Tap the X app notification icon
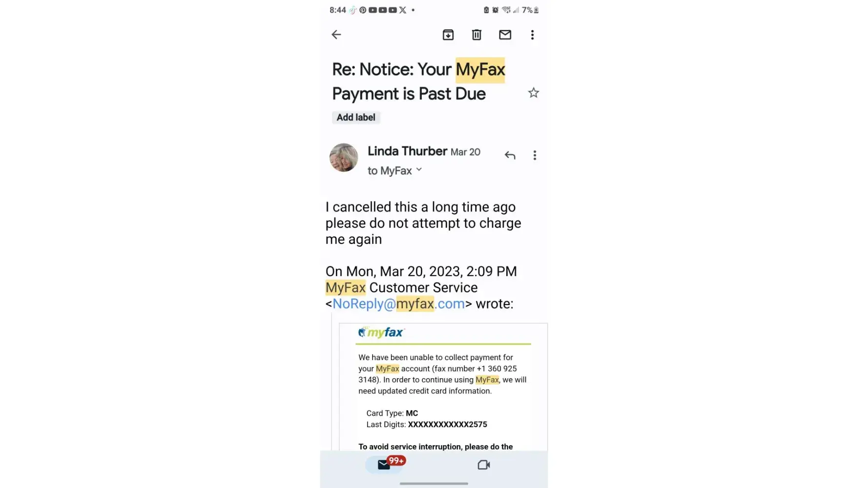Viewport: 868px width, 488px height. point(402,10)
